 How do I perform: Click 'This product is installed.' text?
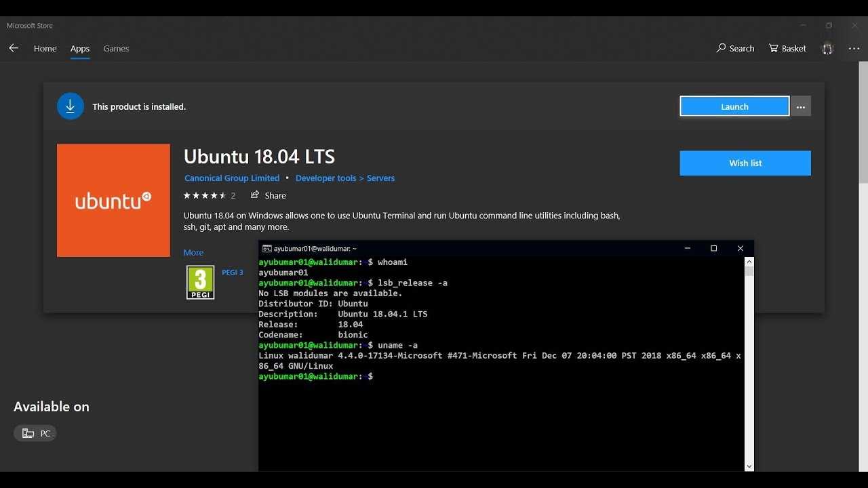tap(139, 106)
